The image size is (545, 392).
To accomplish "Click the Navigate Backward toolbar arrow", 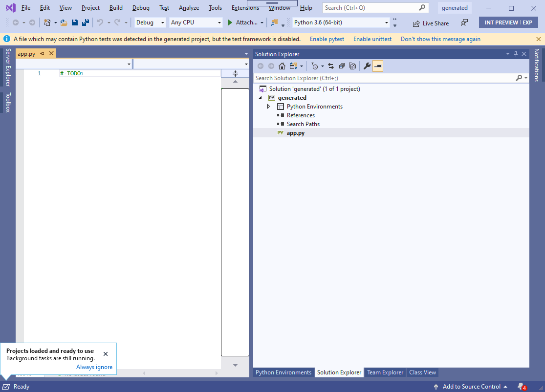I will [x=16, y=22].
